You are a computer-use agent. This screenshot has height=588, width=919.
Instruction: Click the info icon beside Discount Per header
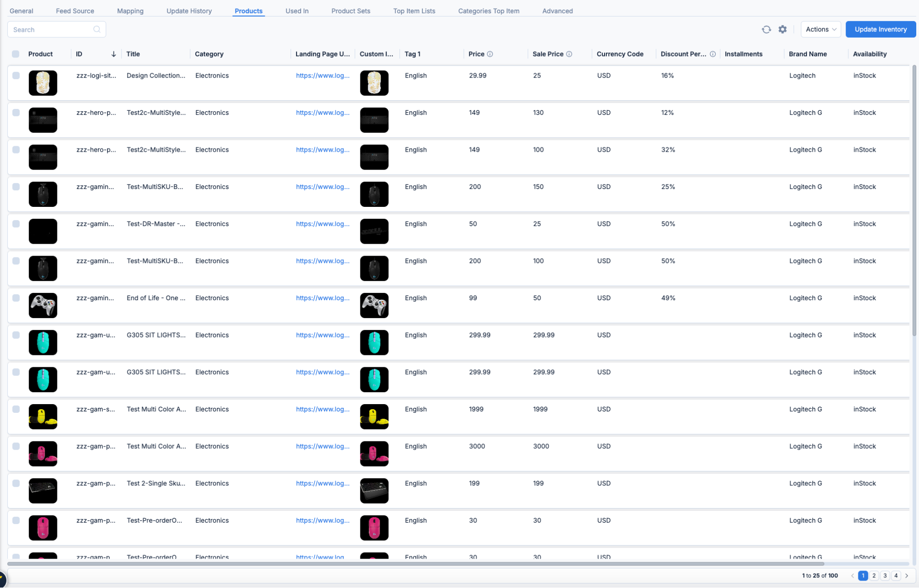click(713, 54)
